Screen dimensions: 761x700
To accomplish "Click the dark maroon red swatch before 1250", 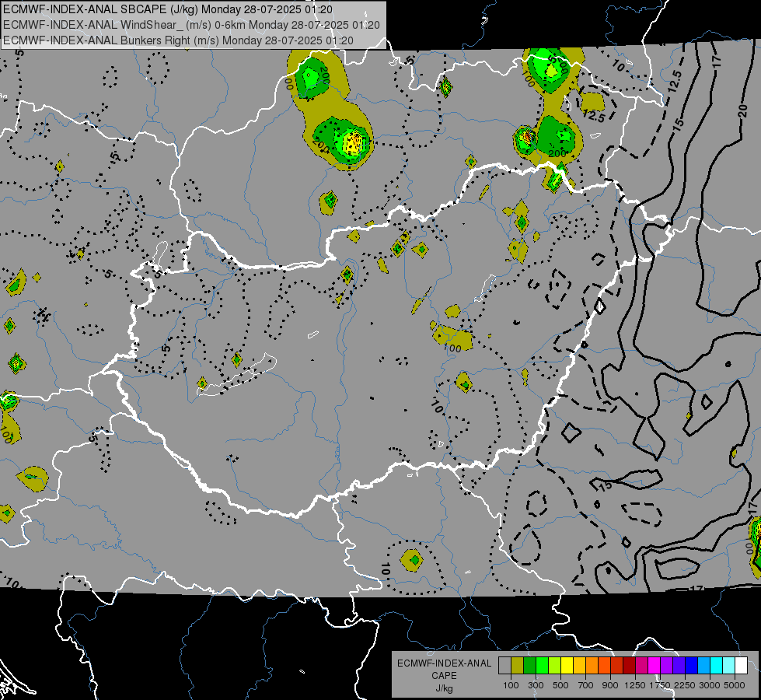I will (629, 665).
